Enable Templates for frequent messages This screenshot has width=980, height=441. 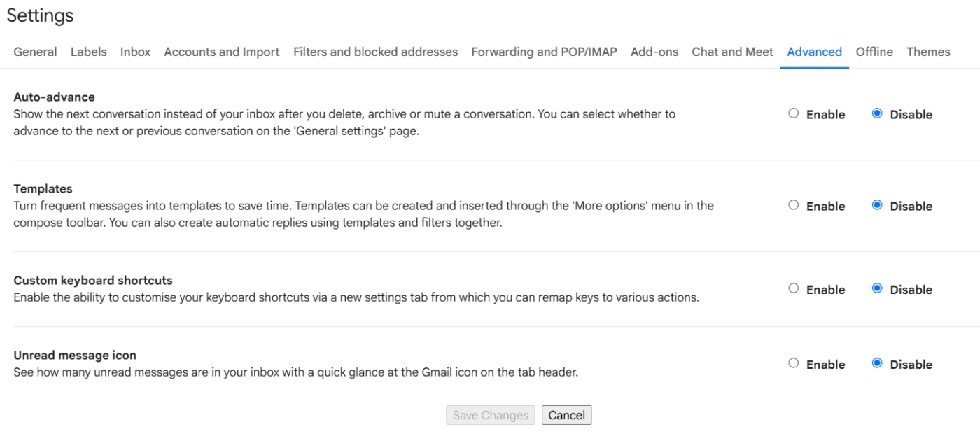pos(794,206)
